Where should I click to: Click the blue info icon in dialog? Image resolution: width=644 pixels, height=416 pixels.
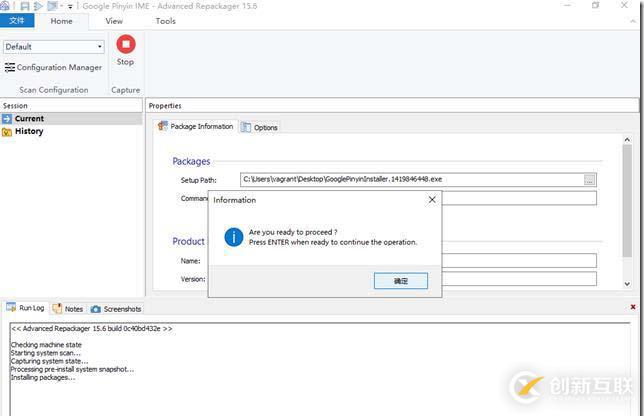[x=234, y=237]
